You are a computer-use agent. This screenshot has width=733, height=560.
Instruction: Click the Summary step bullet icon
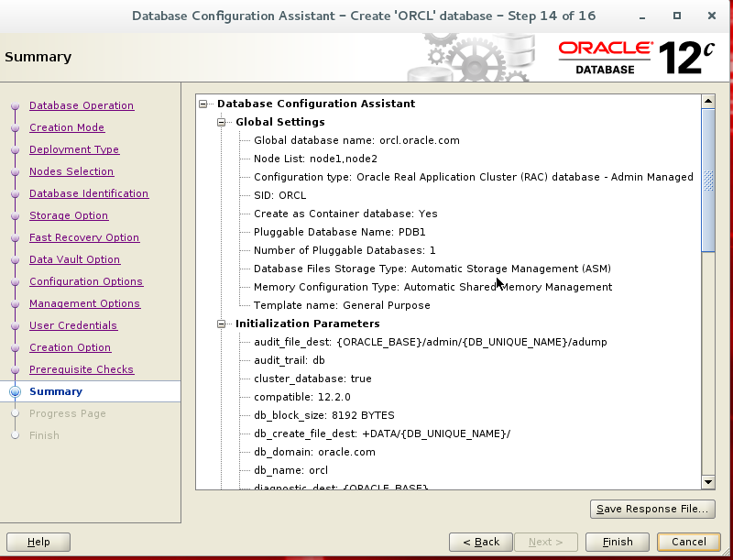click(x=15, y=391)
